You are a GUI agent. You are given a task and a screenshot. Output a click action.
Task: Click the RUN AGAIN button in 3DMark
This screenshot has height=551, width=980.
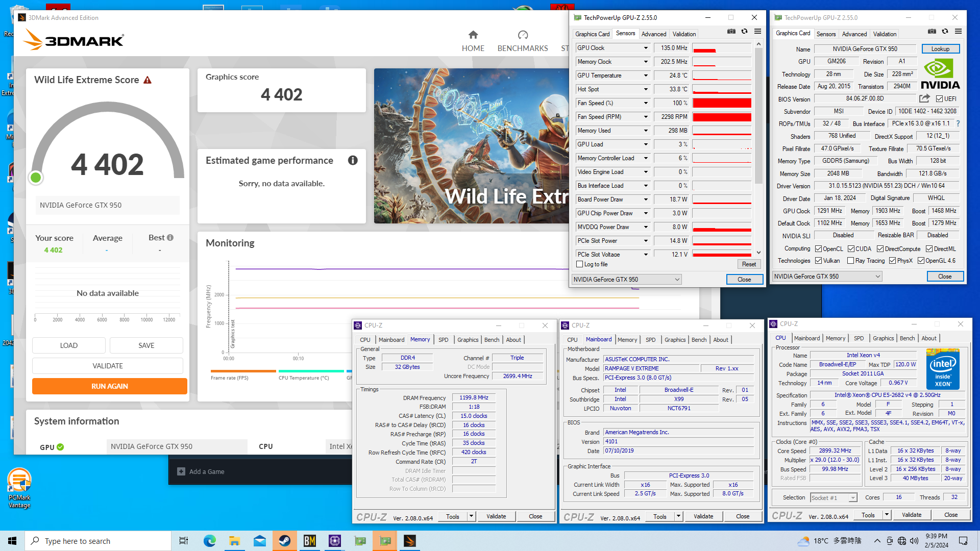(x=110, y=386)
